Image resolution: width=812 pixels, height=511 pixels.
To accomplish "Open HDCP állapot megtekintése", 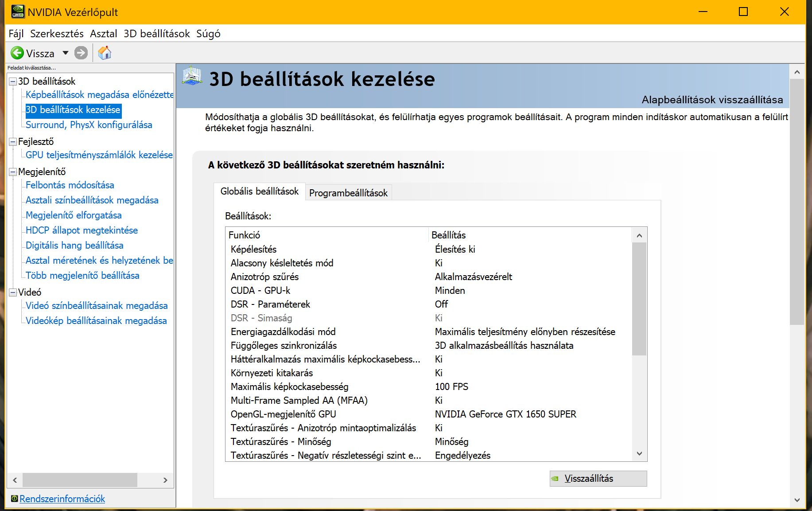I will (82, 230).
